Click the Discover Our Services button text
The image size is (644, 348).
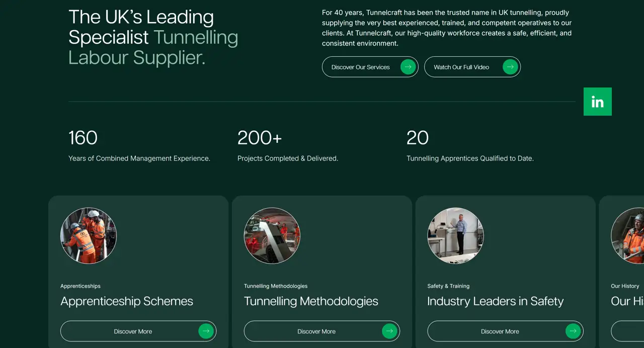pos(361,67)
